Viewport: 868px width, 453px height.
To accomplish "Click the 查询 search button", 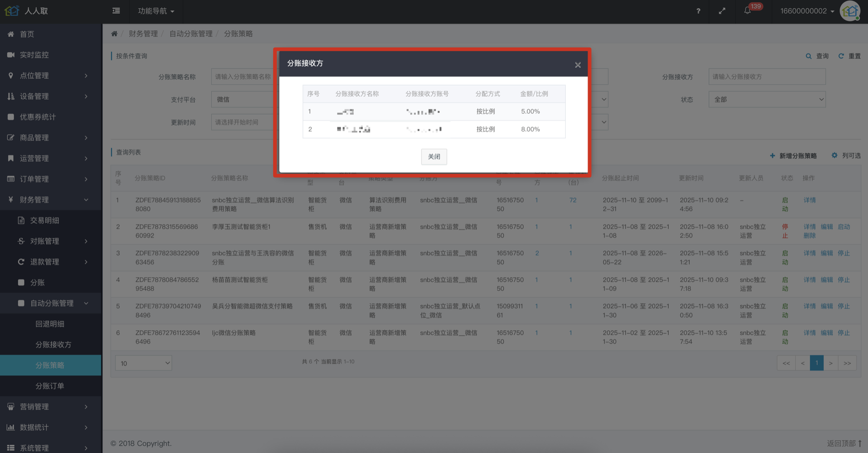I will (x=817, y=56).
